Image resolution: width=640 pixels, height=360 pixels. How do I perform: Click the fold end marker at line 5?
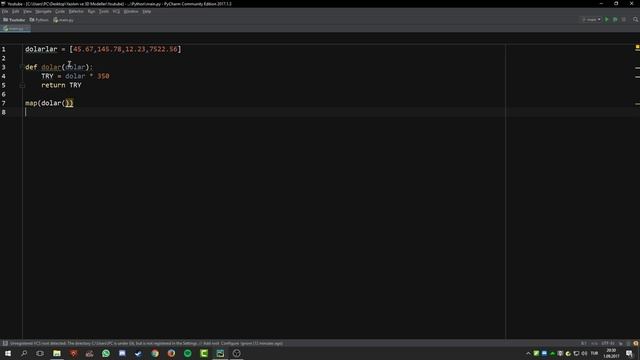coord(22,85)
